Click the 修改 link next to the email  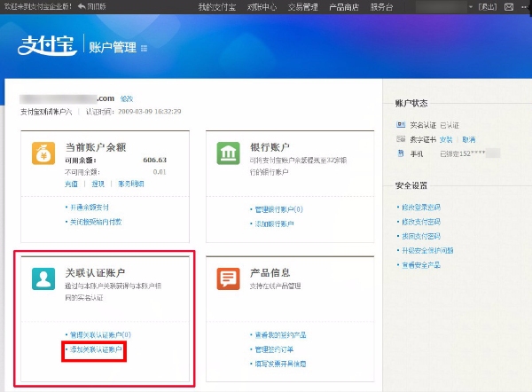(x=127, y=98)
